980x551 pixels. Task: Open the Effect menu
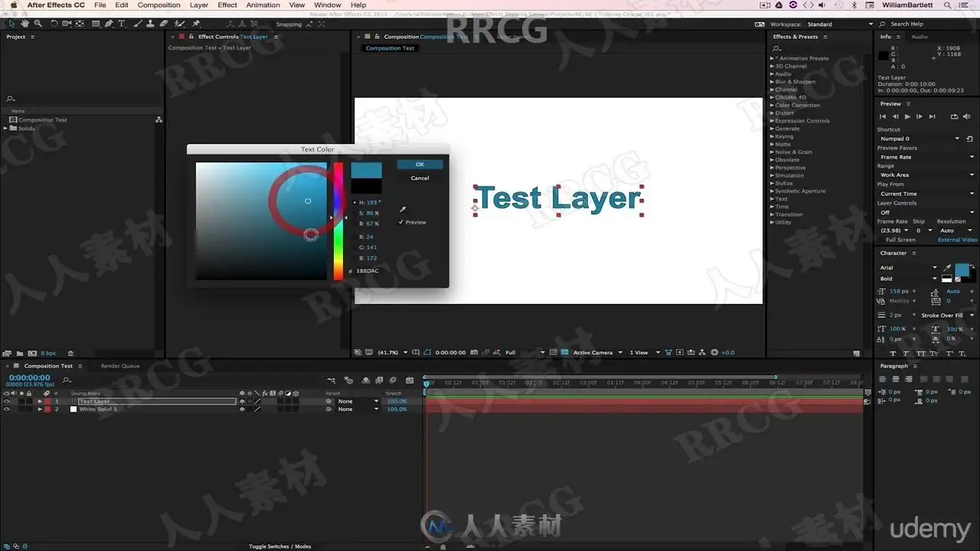click(227, 5)
